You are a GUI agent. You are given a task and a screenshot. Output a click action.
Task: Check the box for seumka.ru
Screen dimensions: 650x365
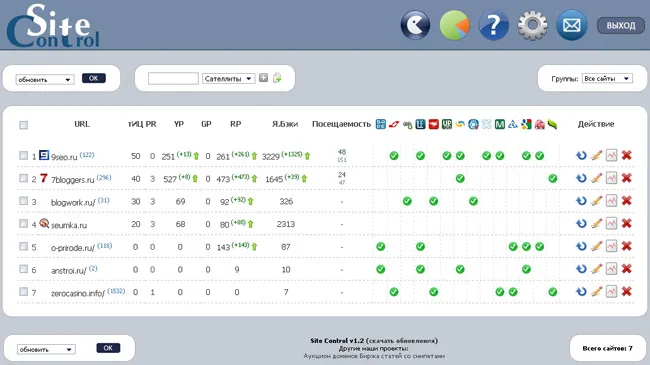[x=24, y=224]
